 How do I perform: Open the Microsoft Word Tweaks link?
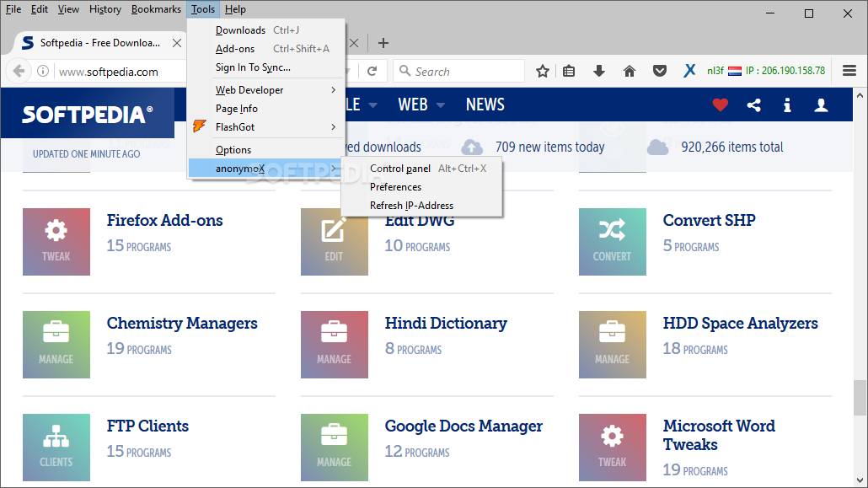(719, 435)
